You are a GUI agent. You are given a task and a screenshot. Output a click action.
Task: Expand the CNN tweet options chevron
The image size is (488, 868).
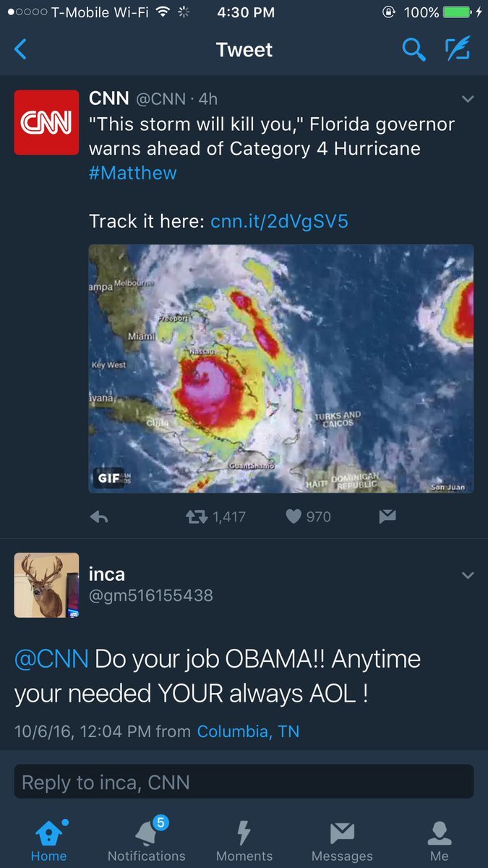(468, 99)
